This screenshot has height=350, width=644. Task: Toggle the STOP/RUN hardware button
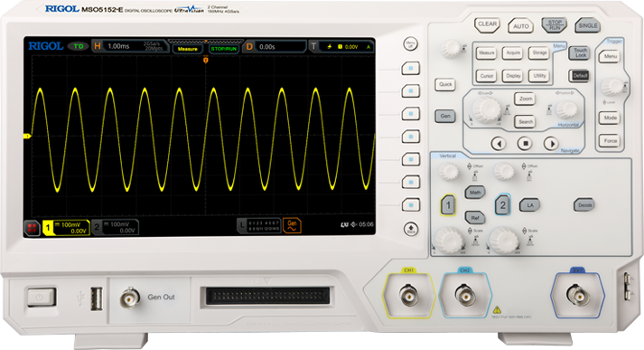tap(555, 25)
